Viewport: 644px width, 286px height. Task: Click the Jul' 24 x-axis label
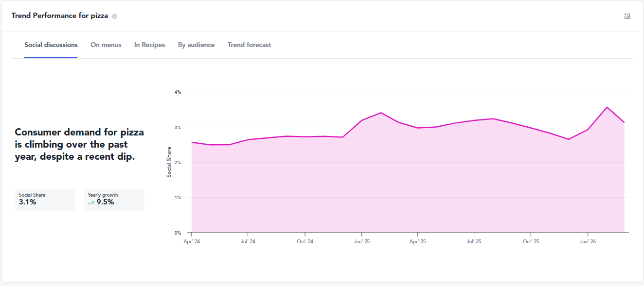pos(248,241)
